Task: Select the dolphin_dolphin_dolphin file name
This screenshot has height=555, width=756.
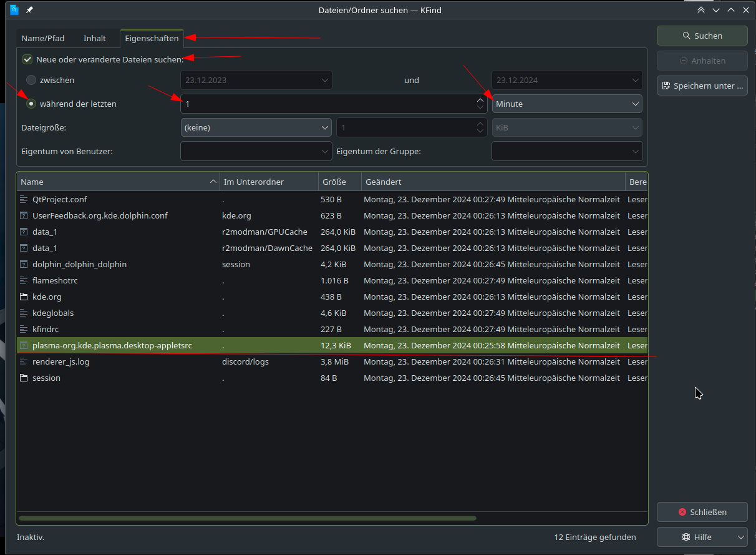Action: [x=79, y=264]
